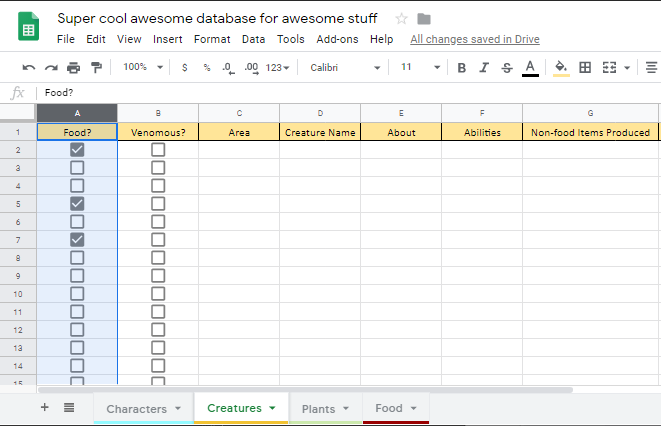The width and height of the screenshot is (661, 426).
Task: Click the print icon
Action: point(73,68)
